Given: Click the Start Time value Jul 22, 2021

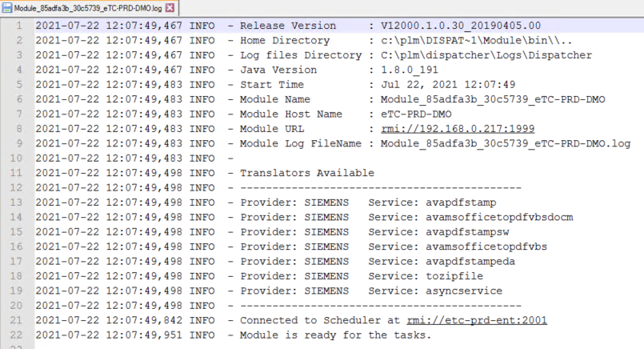Looking at the screenshot, I should pyautogui.click(x=448, y=84).
